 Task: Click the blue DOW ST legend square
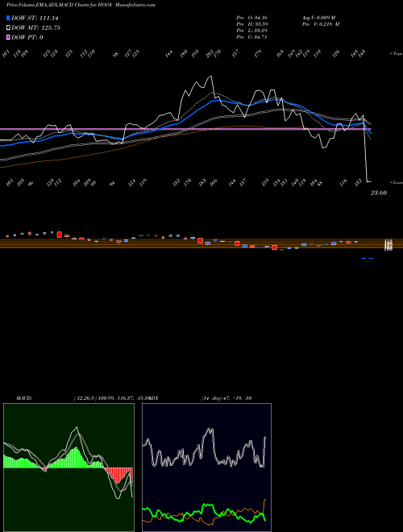click(8, 18)
